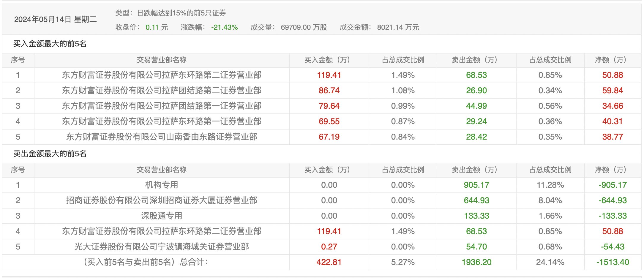This screenshot has height=278, width=644.
Task: Open 东方财富证券拉萨团结路第一证券营业部 entry
Action: pos(162,106)
